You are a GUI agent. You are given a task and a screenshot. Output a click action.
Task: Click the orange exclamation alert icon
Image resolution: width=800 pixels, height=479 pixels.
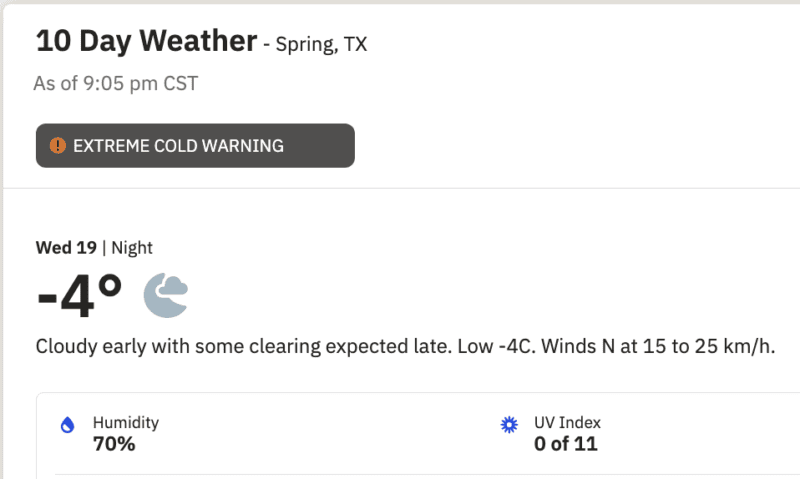tap(58, 145)
